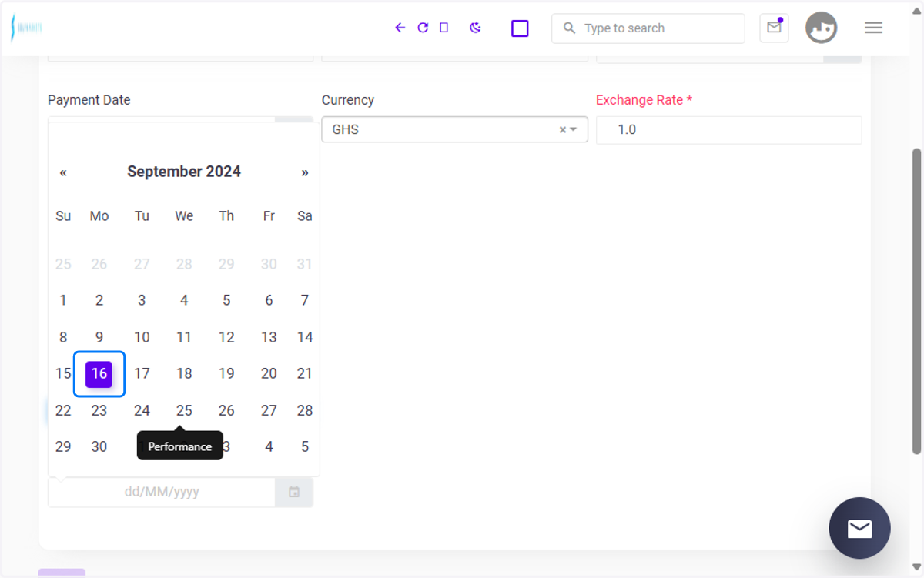This screenshot has width=924, height=578.
Task: Select September 1 in calendar
Action: [x=63, y=300]
